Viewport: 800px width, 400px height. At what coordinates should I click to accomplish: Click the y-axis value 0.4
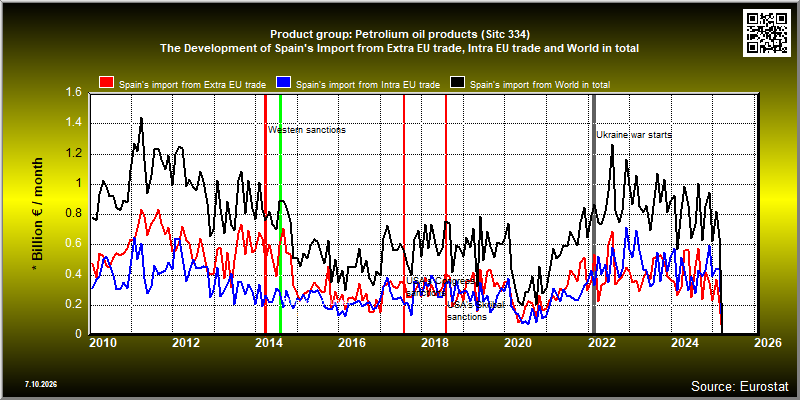pos(72,274)
